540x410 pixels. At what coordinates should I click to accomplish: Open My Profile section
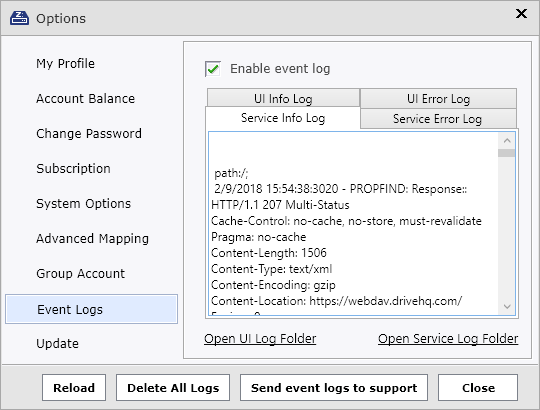tap(65, 63)
